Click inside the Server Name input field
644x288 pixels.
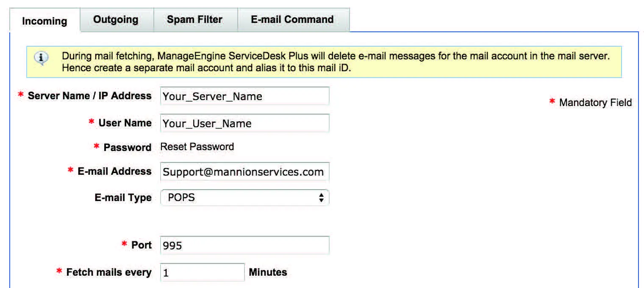pos(245,96)
